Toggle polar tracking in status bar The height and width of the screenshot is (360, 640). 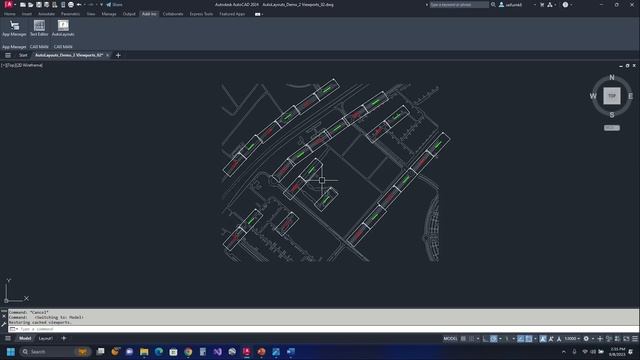pos(493,339)
